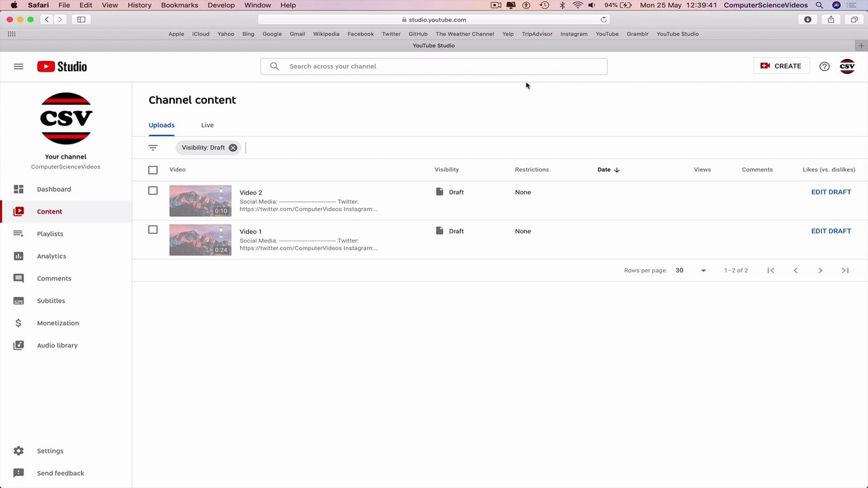Click the Bluetooth icon in menu bar
Viewport: 868px width, 488px height.
562,5
